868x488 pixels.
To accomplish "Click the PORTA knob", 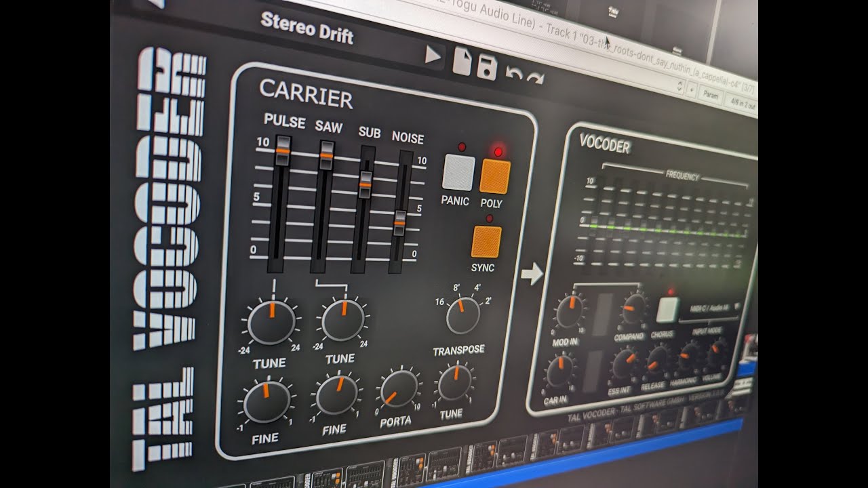I will tap(399, 389).
